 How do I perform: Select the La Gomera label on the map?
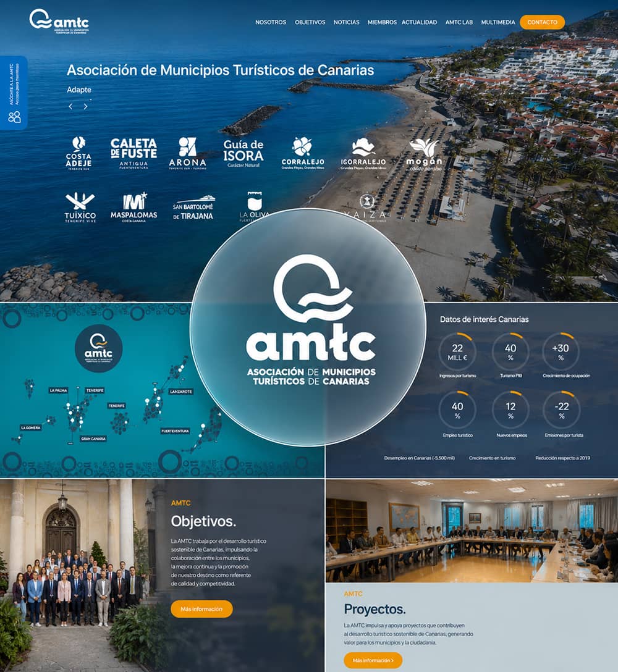[x=31, y=427]
